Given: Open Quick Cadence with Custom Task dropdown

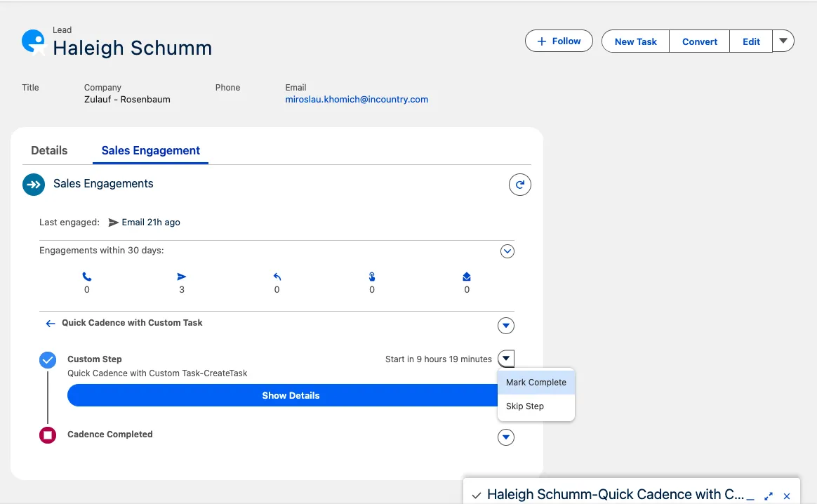Looking at the screenshot, I should tap(505, 326).
